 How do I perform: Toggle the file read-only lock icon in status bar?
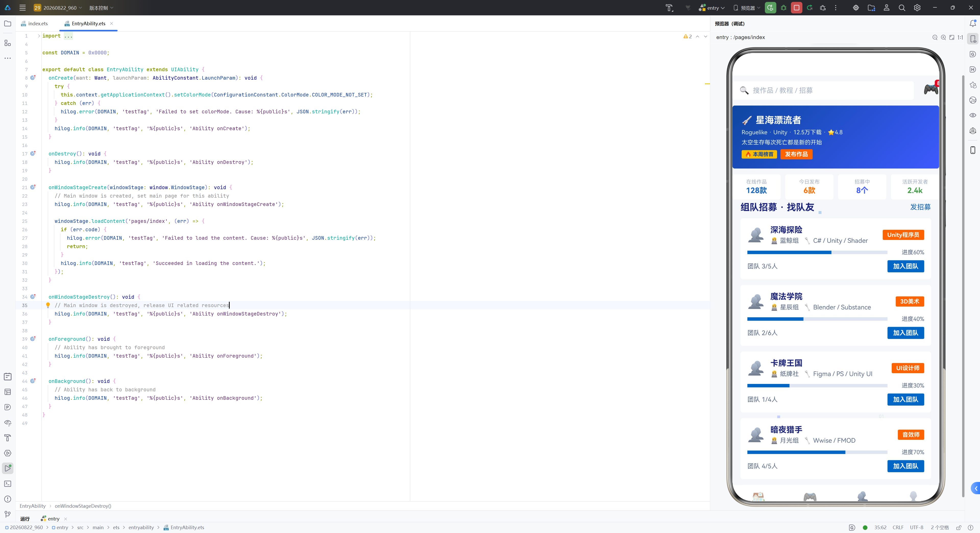tap(958, 528)
